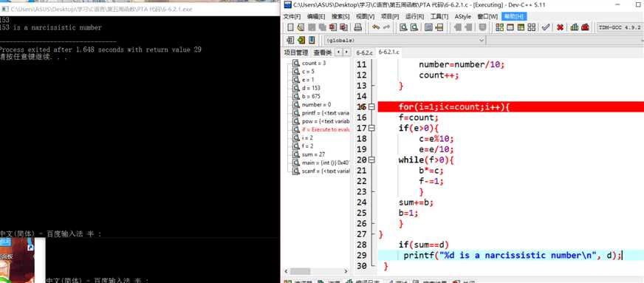Click the right arrow beside panel tabs

[346, 52]
